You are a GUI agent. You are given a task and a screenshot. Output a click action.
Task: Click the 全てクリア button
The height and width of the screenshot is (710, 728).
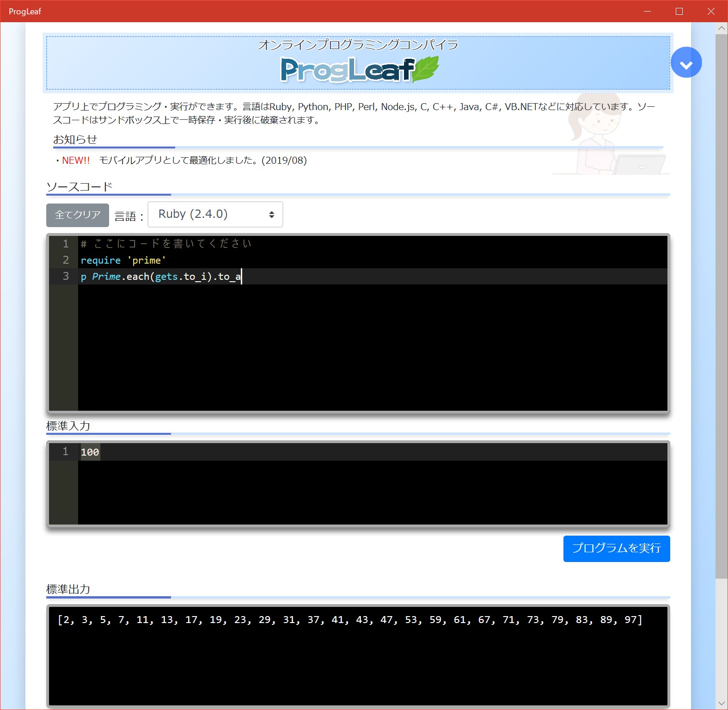[x=78, y=215]
